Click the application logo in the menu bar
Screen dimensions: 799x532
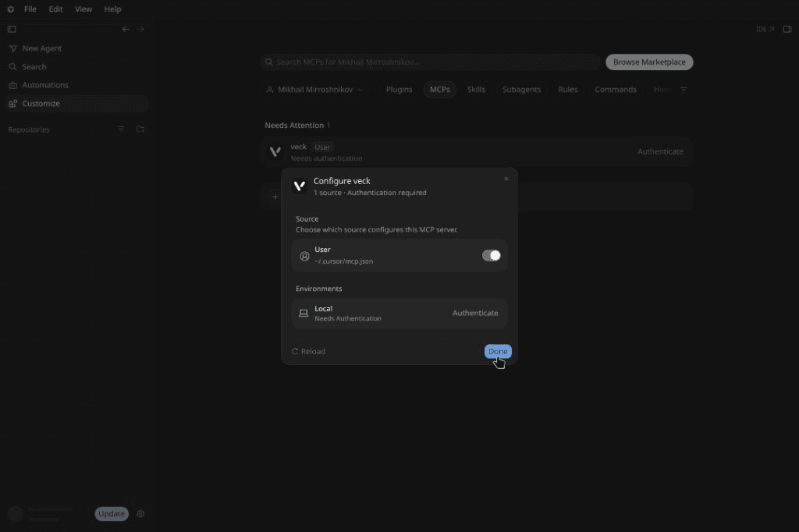coord(11,9)
